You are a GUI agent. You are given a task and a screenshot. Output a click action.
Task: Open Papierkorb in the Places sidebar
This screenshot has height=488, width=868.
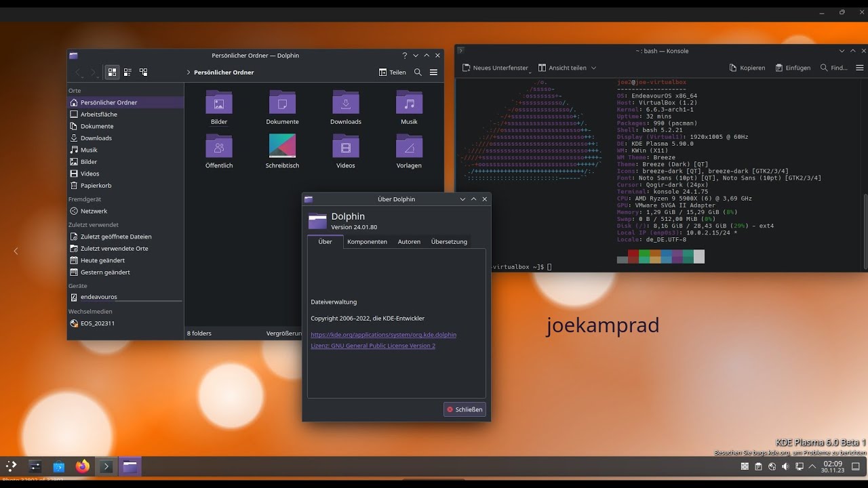[x=125, y=186]
